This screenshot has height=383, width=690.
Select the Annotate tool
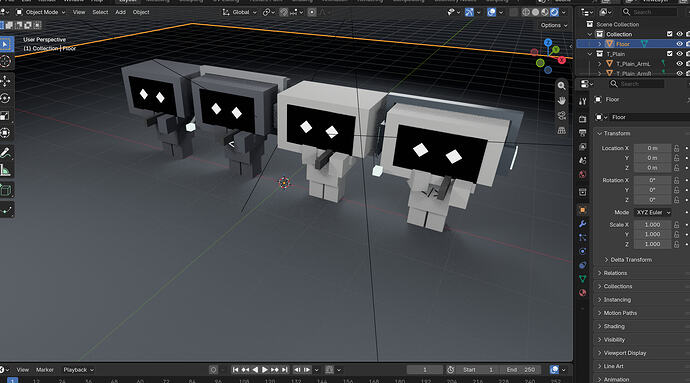(6, 153)
